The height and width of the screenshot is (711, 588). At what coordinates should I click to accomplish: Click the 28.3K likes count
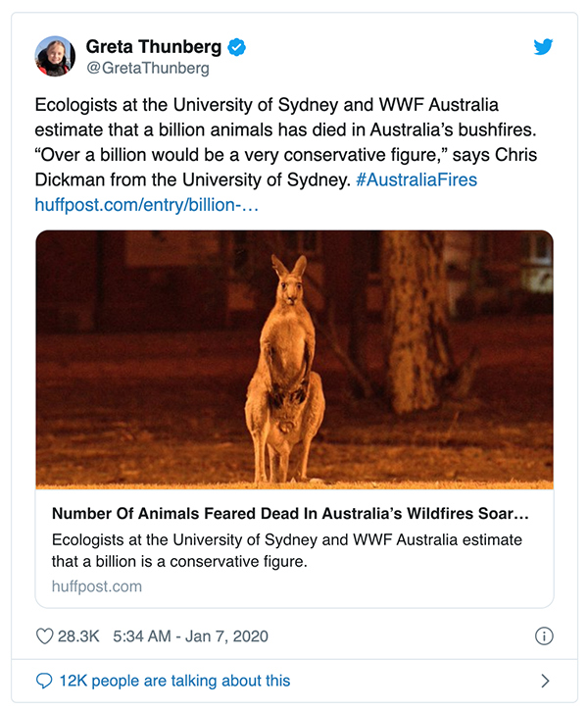point(78,636)
